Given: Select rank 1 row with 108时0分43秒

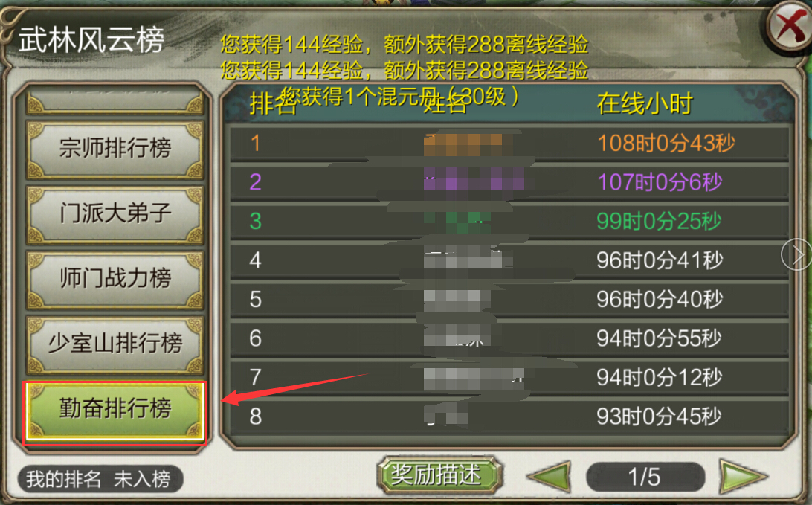Looking at the screenshot, I should (509, 143).
